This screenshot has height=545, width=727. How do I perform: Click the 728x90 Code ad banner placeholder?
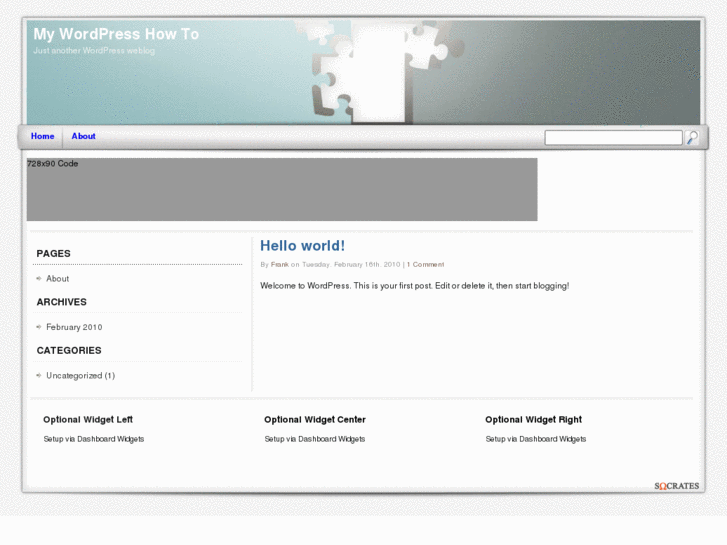(x=282, y=189)
